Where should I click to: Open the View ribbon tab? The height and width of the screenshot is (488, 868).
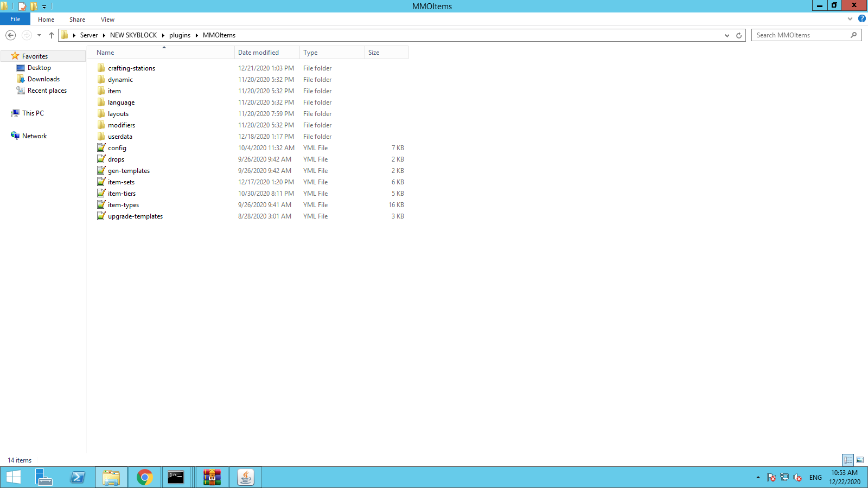pyautogui.click(x=107, y=20)
